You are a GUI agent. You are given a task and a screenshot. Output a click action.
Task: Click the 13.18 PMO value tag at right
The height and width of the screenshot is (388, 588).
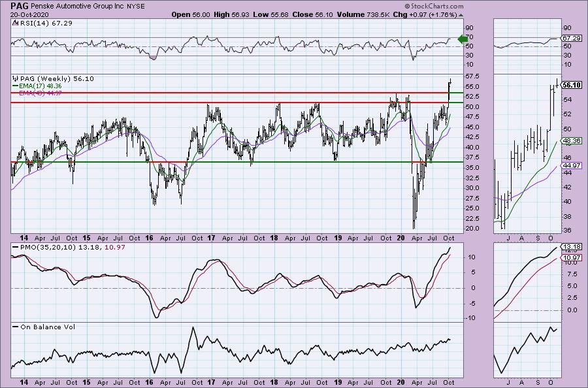pos(572,247)
